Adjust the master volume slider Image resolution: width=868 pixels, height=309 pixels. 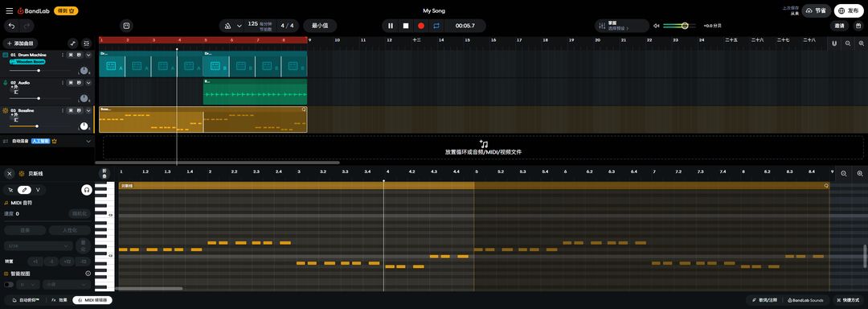point(680,26)
